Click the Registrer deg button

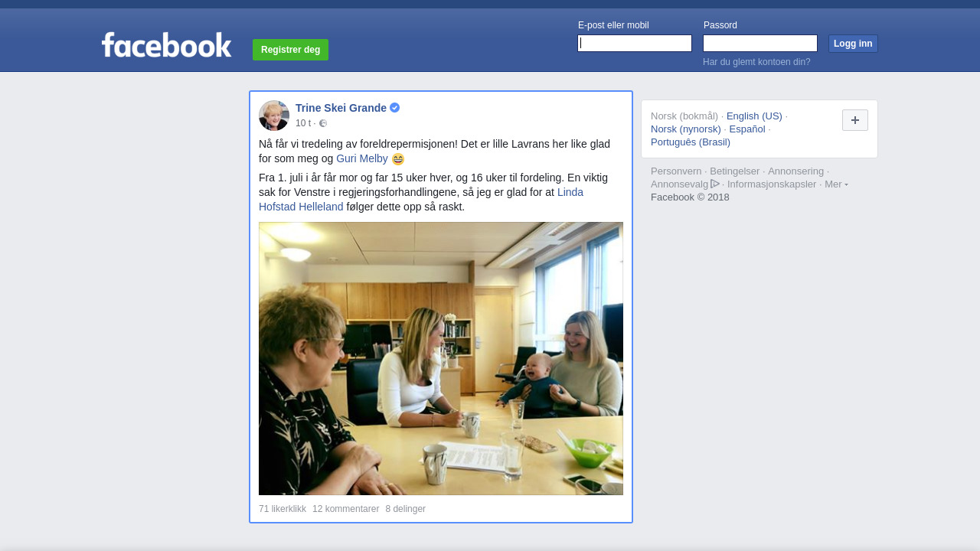click(x=290, y=50)
